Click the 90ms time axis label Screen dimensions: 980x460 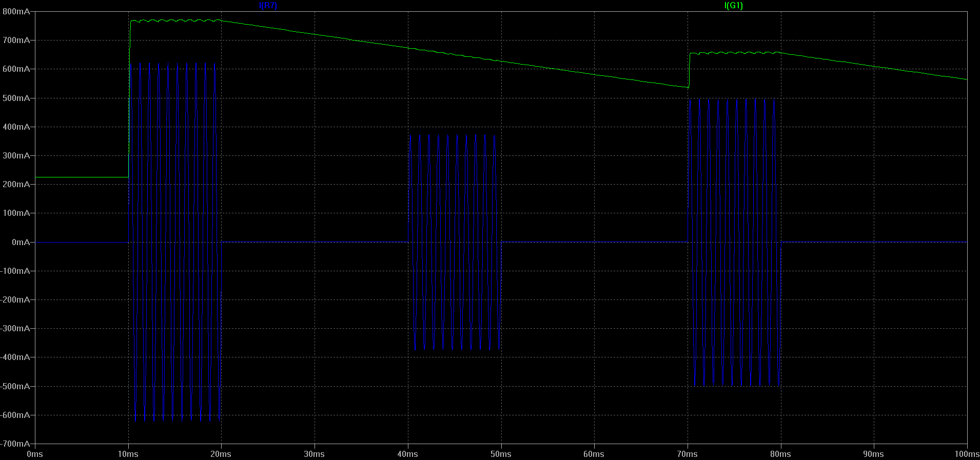[x=874, y=454]
